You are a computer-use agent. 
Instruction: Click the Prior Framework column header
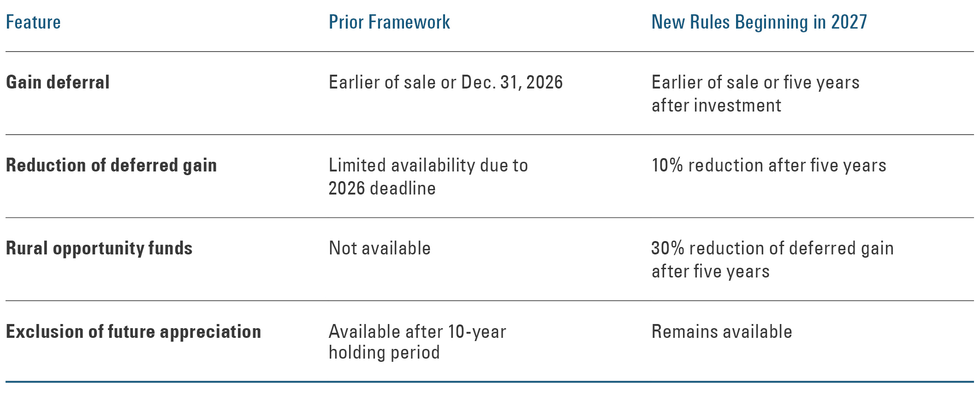pyautogui.click(x=389, y=22)
